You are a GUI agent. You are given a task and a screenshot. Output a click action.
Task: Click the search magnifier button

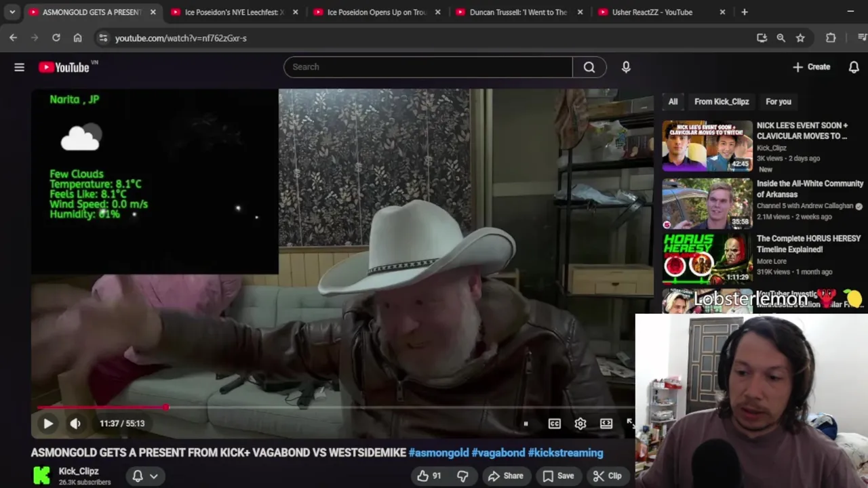pos(589,67)
